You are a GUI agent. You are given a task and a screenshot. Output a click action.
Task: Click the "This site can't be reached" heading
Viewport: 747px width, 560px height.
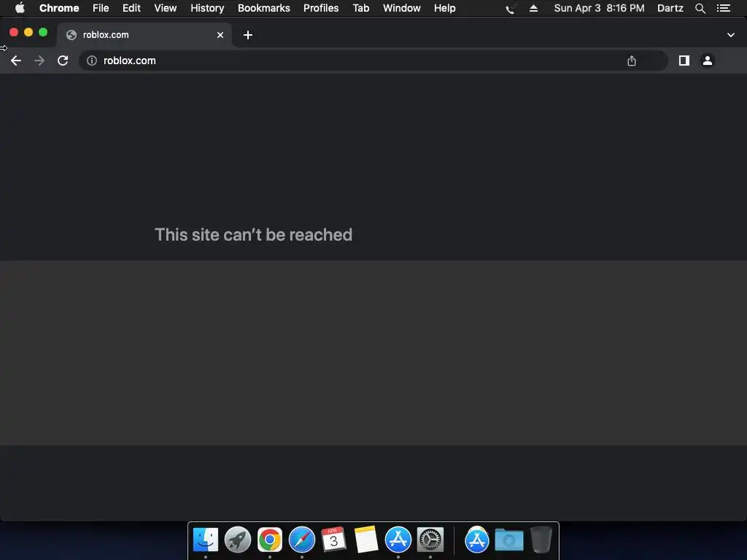click(x=253, y=235)
